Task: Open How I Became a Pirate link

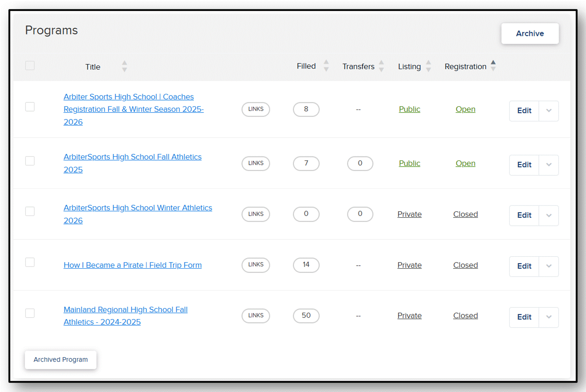Action: point(133,265)
